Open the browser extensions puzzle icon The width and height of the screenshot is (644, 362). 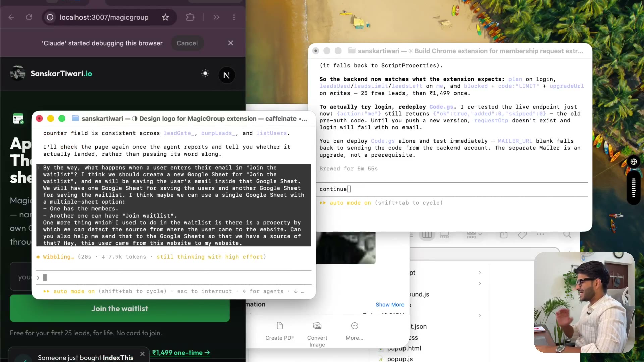click(190, 17)
